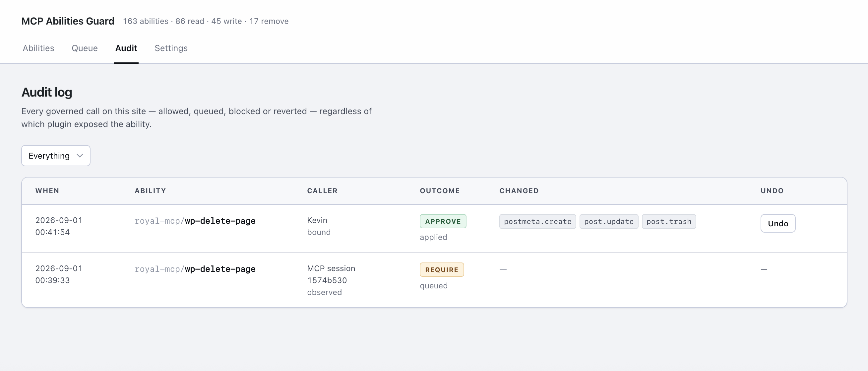Go to the Settings tab
The width and height of the screenshot is (868, 371).
pos(171,48)
